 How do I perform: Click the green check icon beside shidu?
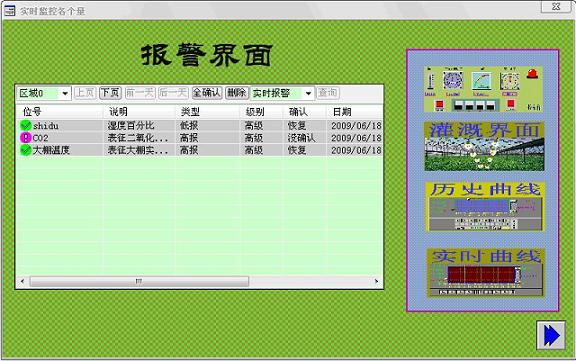point(25,126)
